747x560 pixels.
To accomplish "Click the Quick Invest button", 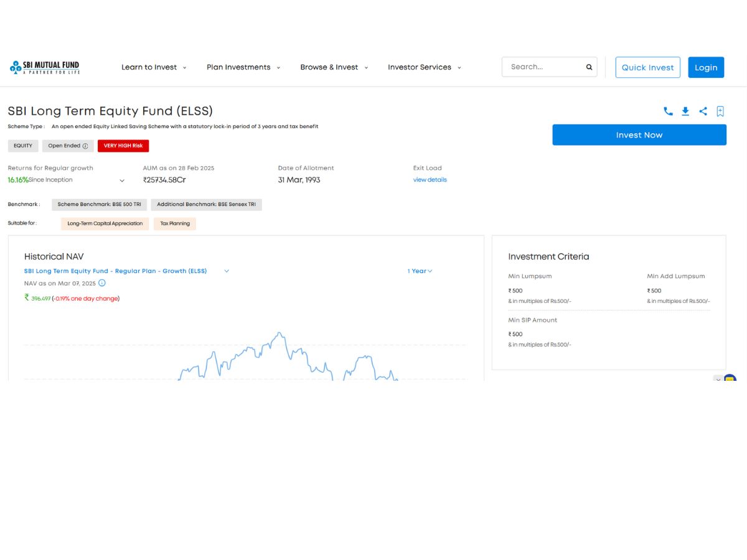I will click(x=647, y=67).
